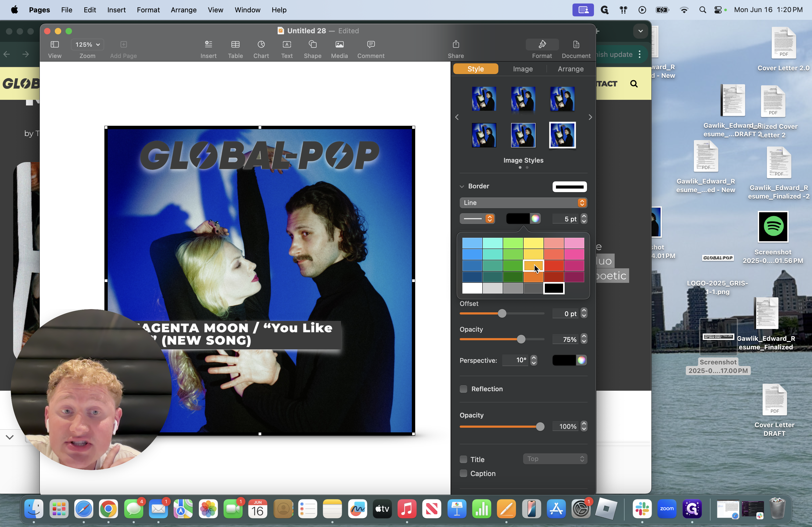
Task: Pick the black swatch in palette
Action: (x=553, y=288)
